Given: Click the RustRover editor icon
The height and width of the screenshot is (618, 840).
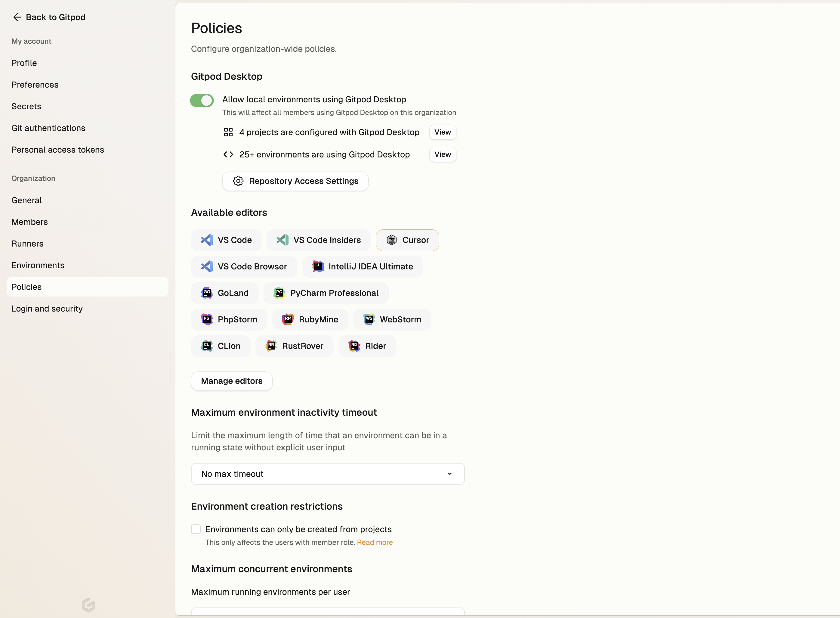Looking at the screenshot, I should (x=271, y=346).
